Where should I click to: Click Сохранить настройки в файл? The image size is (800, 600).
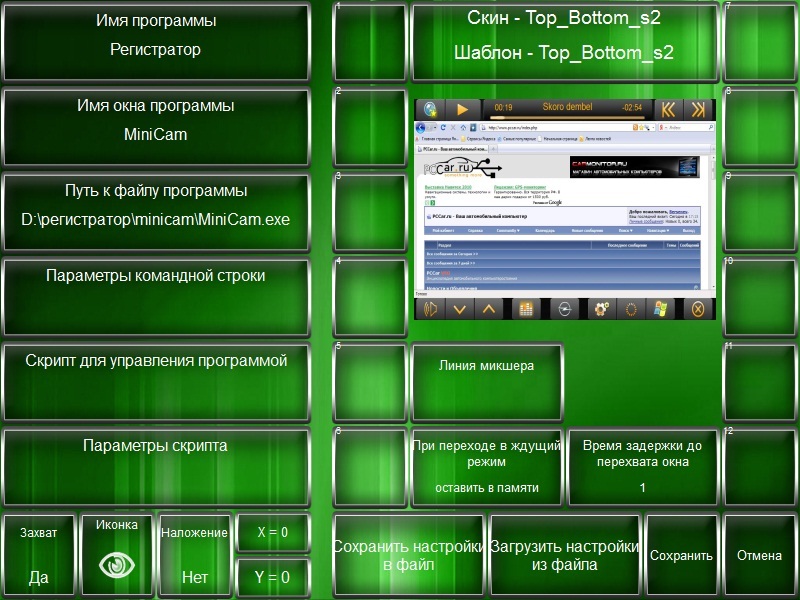pyautogui.click(x=408, y=555)
